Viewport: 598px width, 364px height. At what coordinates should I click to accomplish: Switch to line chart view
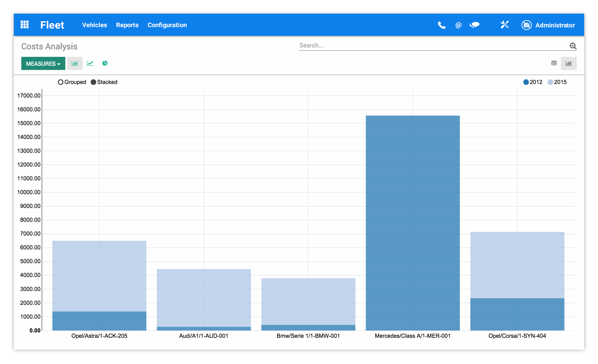pos(90,63)
